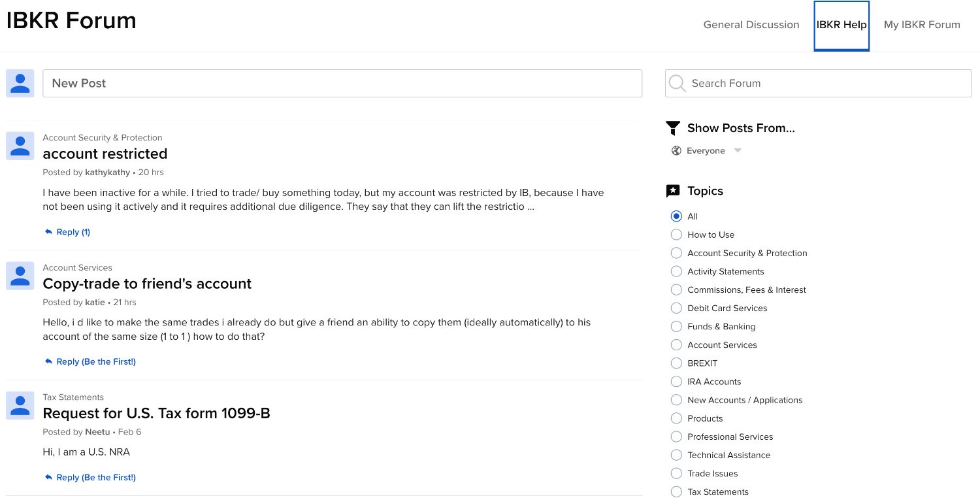Select Products topic radio

coord(676,418)
